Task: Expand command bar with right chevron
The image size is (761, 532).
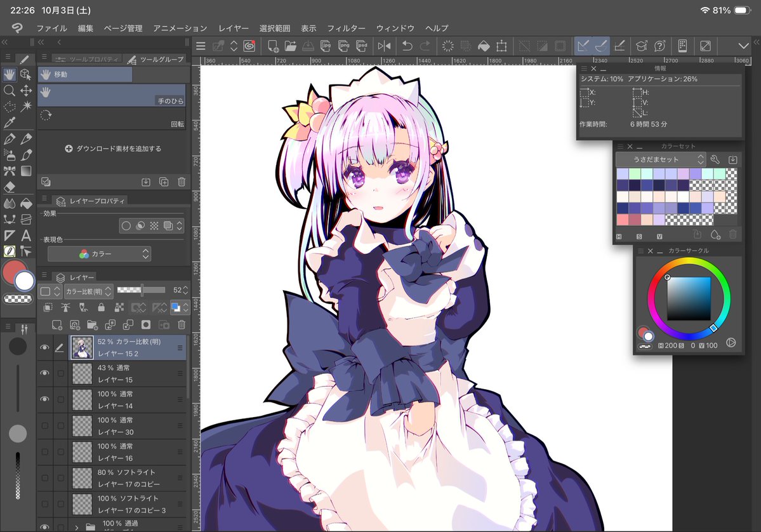Action: (743, 46)
